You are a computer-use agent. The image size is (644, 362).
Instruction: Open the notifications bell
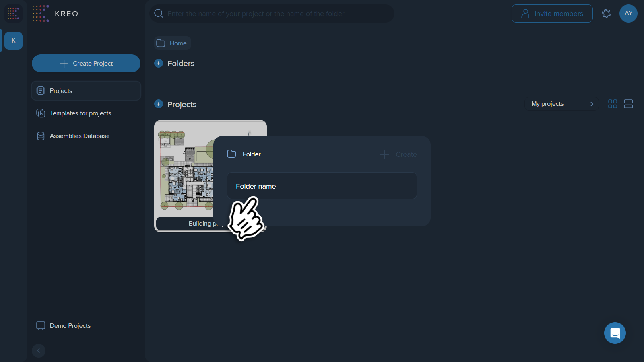click(606, 14)
